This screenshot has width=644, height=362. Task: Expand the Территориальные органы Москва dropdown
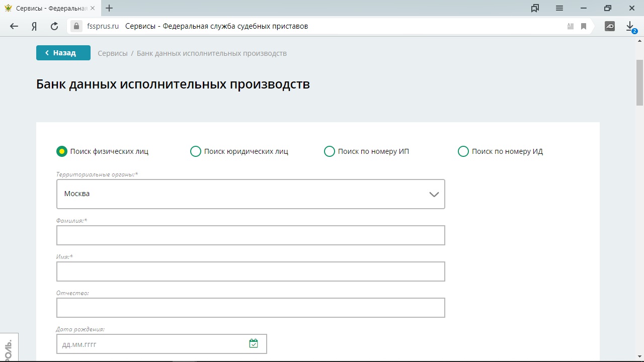pyautogui.click(x=251, y=194)
